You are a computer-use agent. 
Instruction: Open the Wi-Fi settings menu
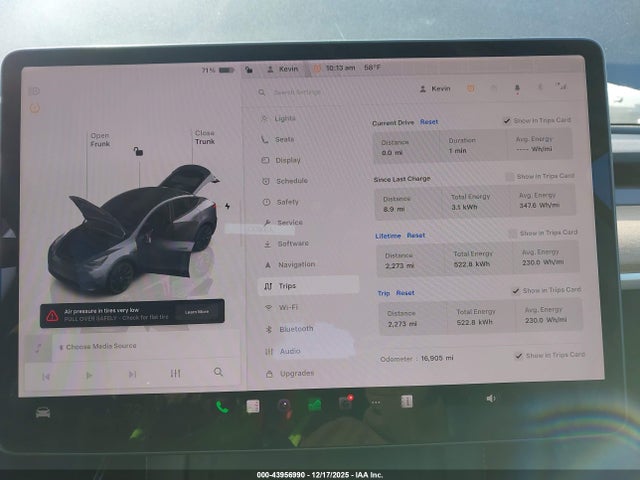tap(282, 307)
